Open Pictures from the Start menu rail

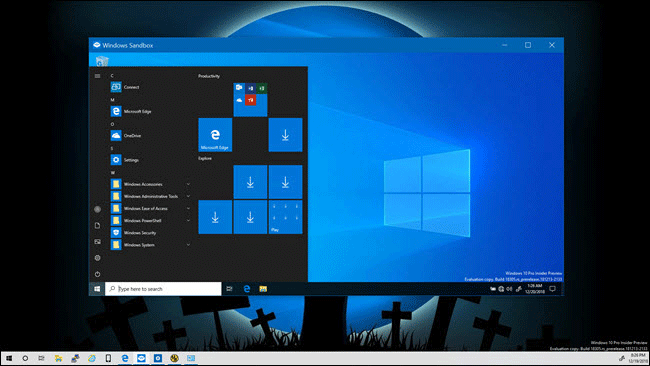click(97, 242)
